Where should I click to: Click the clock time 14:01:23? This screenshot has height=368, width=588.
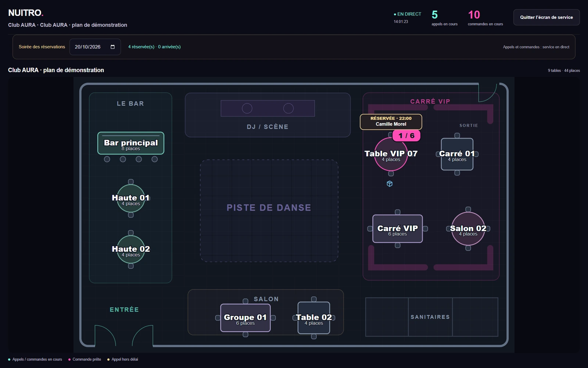click(401, 22)
